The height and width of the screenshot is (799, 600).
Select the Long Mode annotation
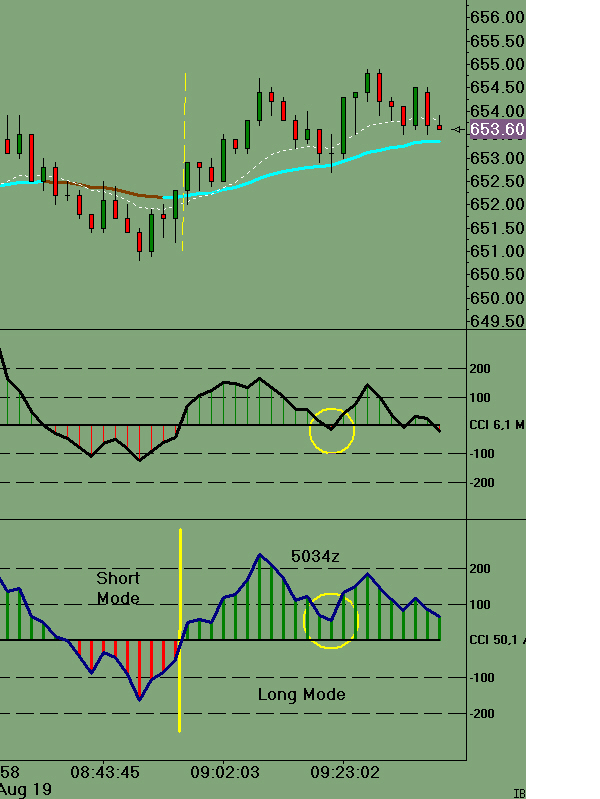(301, 695)
